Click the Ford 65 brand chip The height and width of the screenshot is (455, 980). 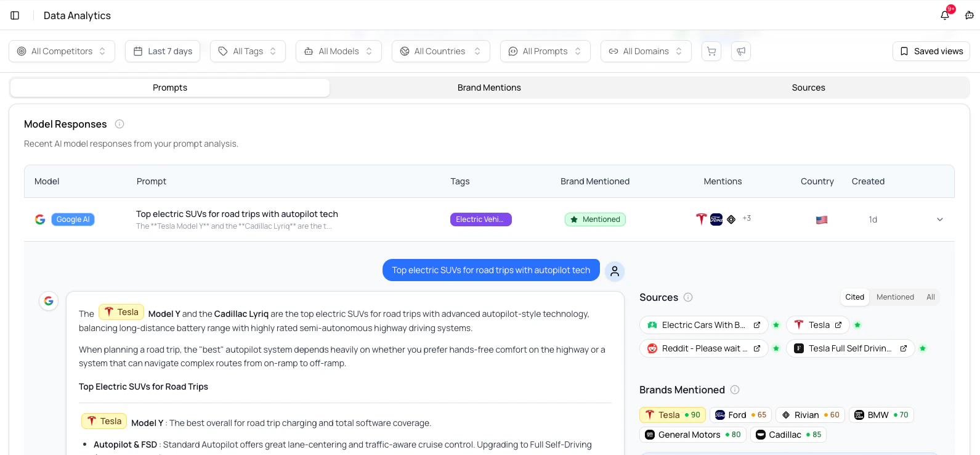(740, 415)
